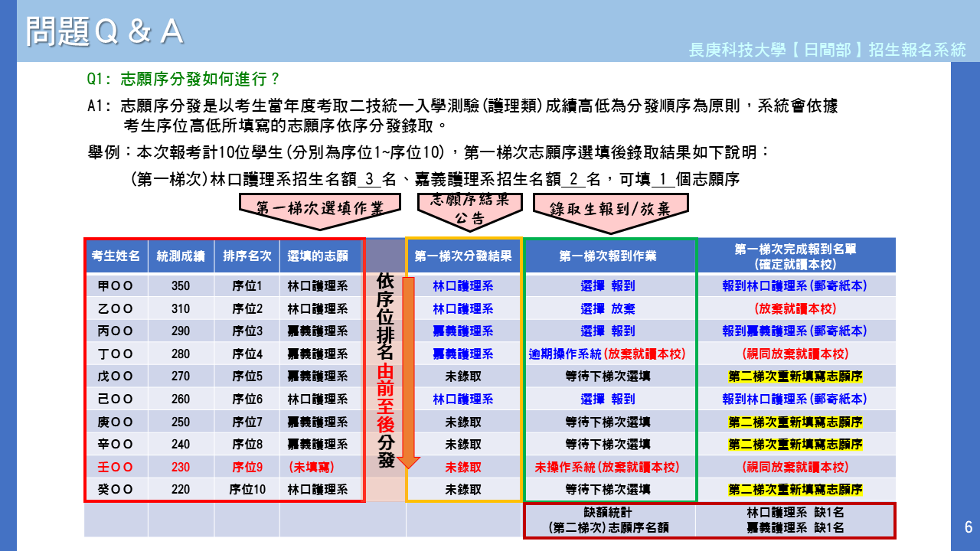Select the column header 第一梯次完成報到名單
Image resolution: width=980 pixels, height=551 pixels.
pyautogui.click(x=795, y=256)
